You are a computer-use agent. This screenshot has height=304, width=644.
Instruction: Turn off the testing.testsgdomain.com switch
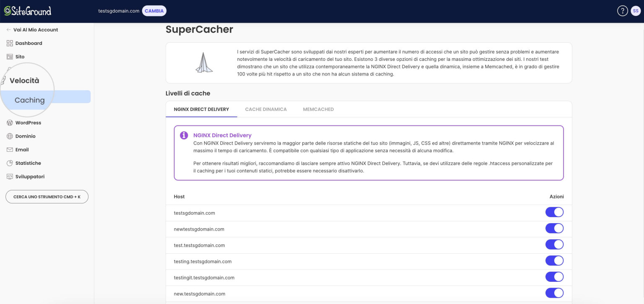point(554,261)
